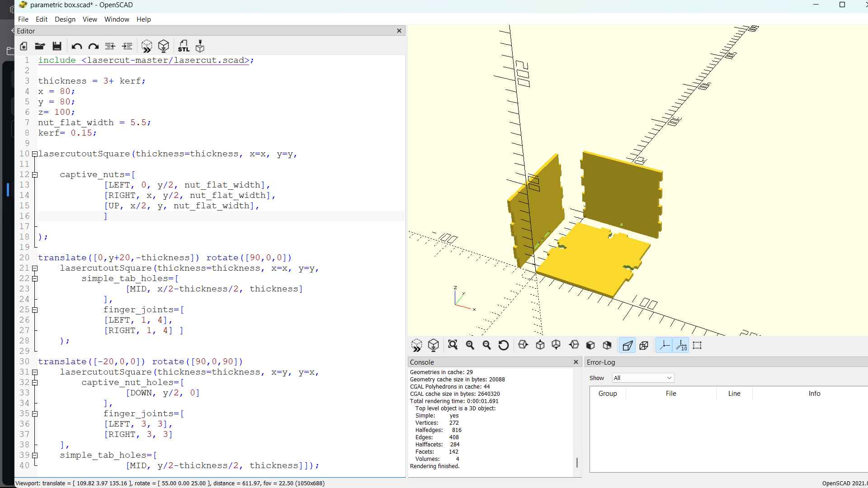The height and width of the screenshot is (488, 868).
Task: Click the yellow box model in the 3D viewport
Action: click(x=592, y=260)
